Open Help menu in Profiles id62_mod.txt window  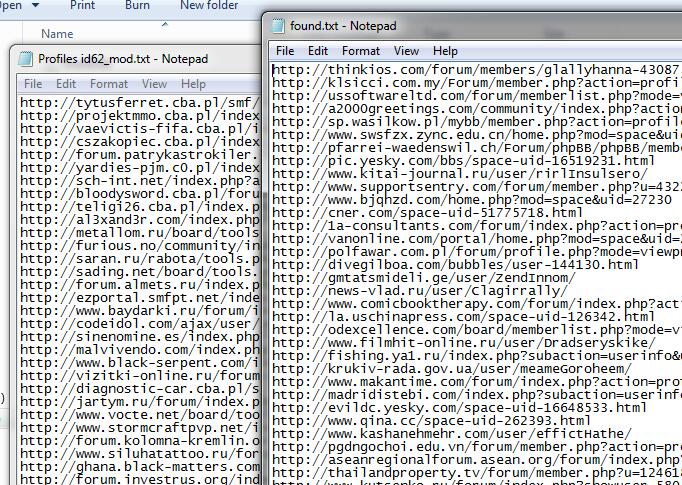point(193,84)
